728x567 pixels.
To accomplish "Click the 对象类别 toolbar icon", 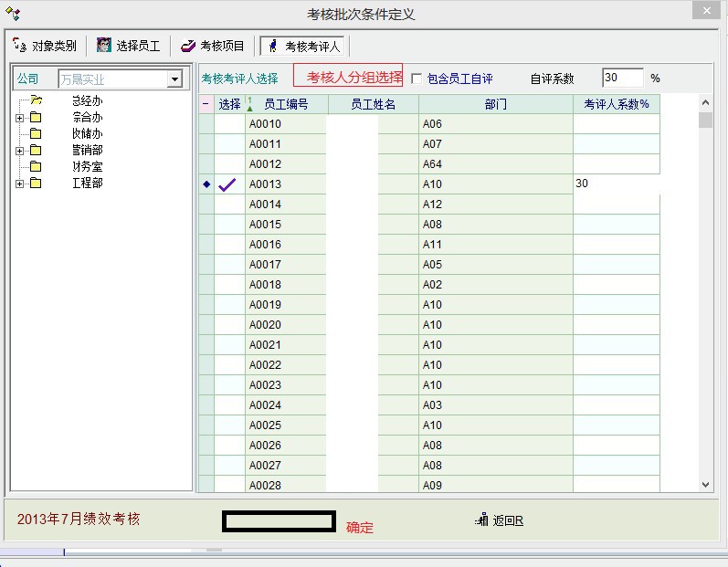I will pos(20,45).
